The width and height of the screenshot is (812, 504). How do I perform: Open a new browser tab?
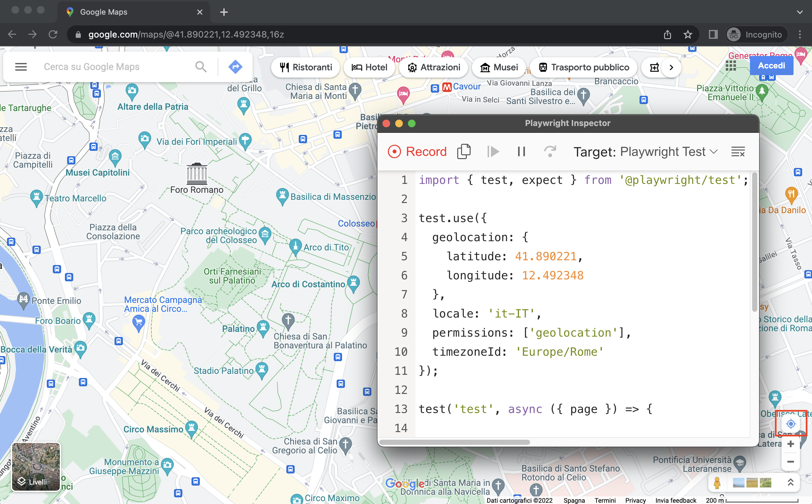[224, 12]
